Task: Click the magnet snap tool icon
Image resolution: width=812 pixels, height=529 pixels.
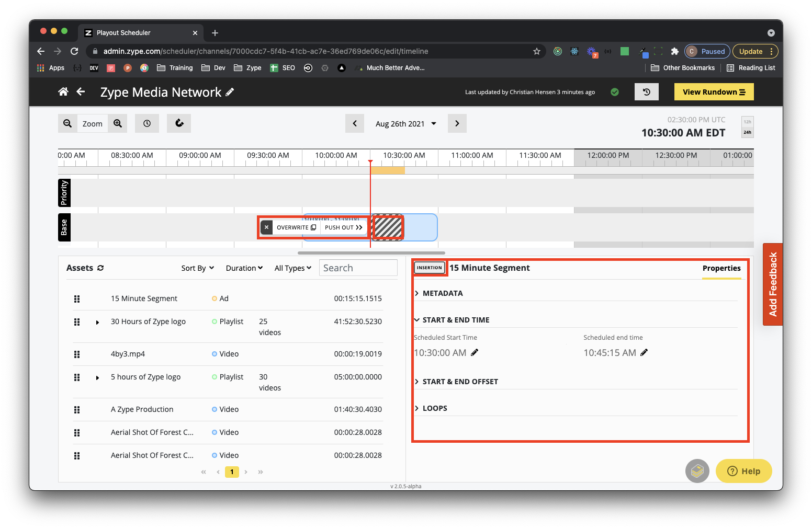Action: [179, 123]
